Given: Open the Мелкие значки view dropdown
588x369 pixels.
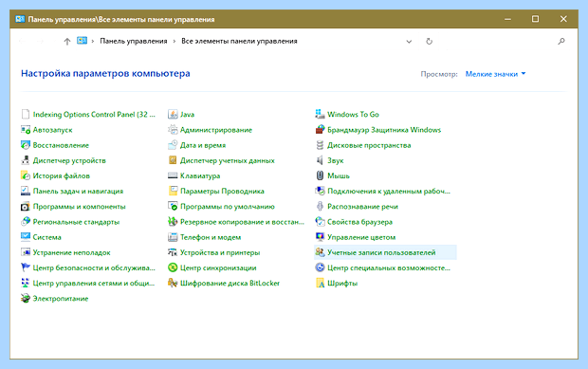Looking at the screenshot, I should coord(495,74).
